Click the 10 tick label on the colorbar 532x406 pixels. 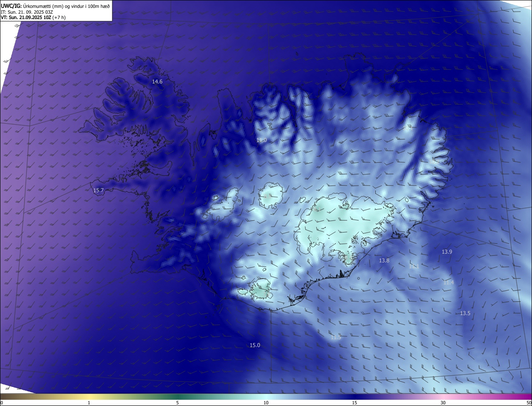click(x=266, y=403)
